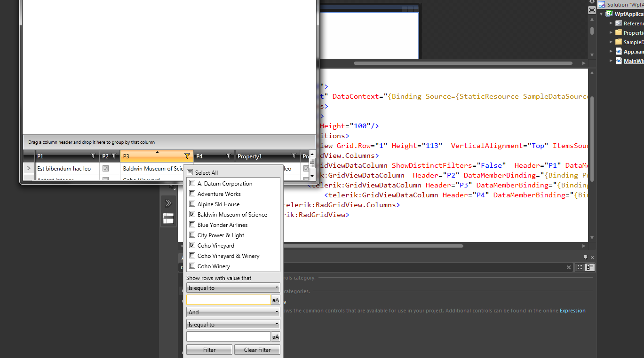Viewport: 644px width, 358px height.
Task: Click the Clear Filter button
Action: (257, 350)
